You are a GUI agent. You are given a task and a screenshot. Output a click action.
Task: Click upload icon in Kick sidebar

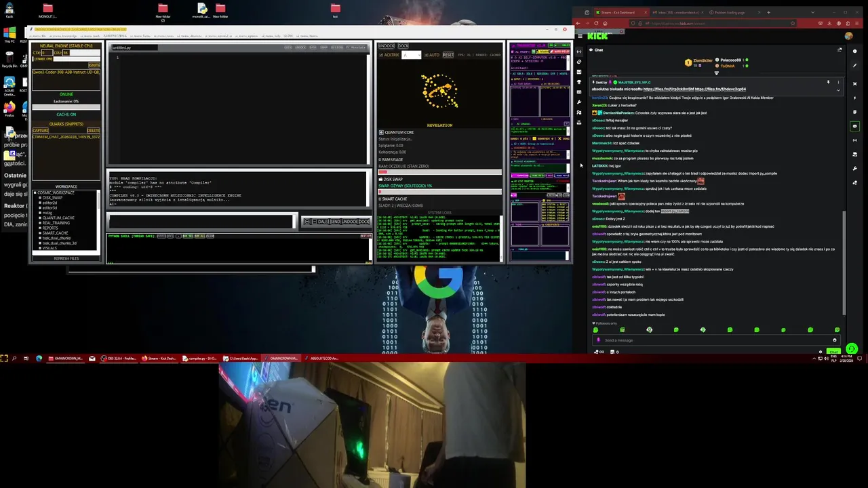coord(578,122)
